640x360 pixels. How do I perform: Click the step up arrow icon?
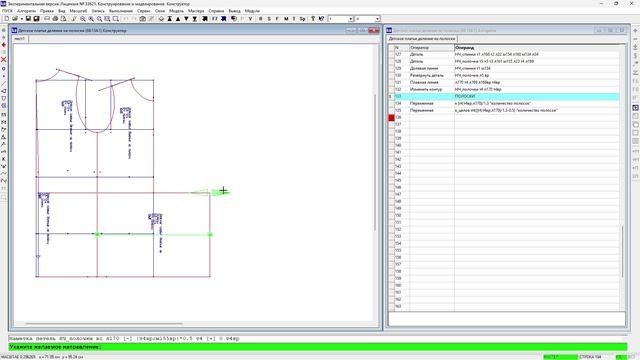[178, 18]
